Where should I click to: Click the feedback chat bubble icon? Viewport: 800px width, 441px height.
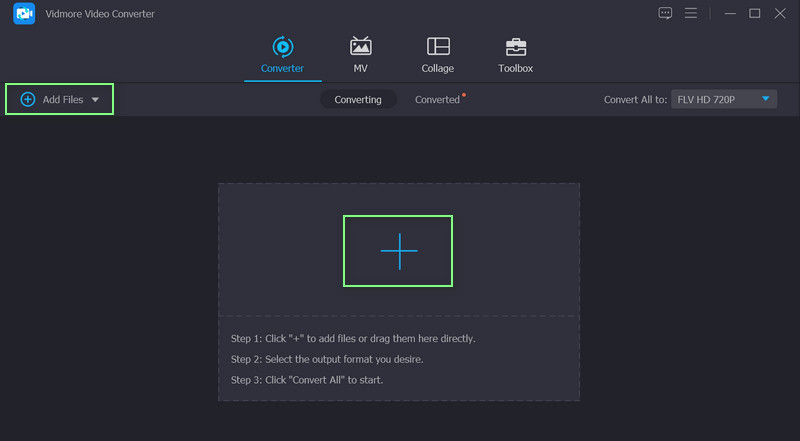pyautogui.click(x=666, y=13)
